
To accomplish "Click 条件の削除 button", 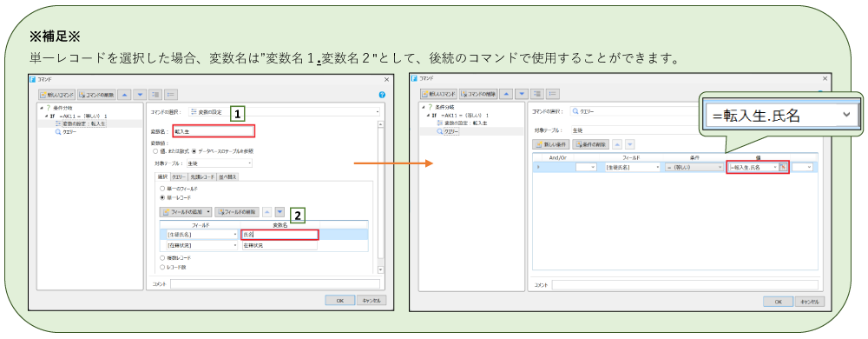I will pos(590,144).
